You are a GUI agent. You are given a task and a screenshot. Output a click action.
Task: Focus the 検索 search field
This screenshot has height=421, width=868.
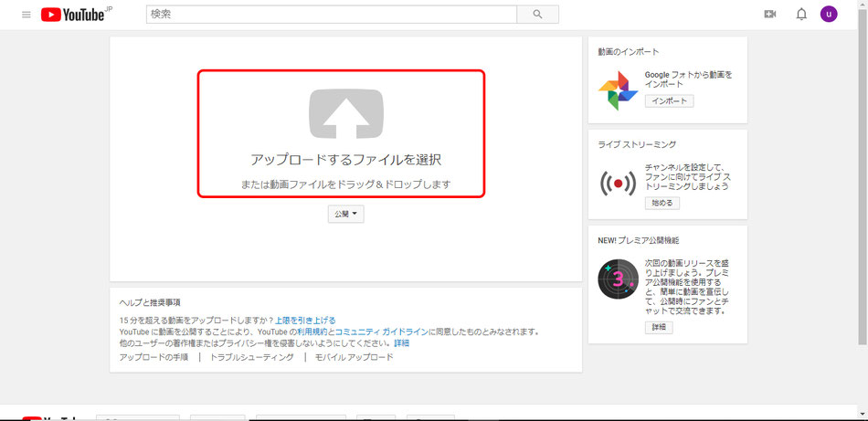[331, 15]
